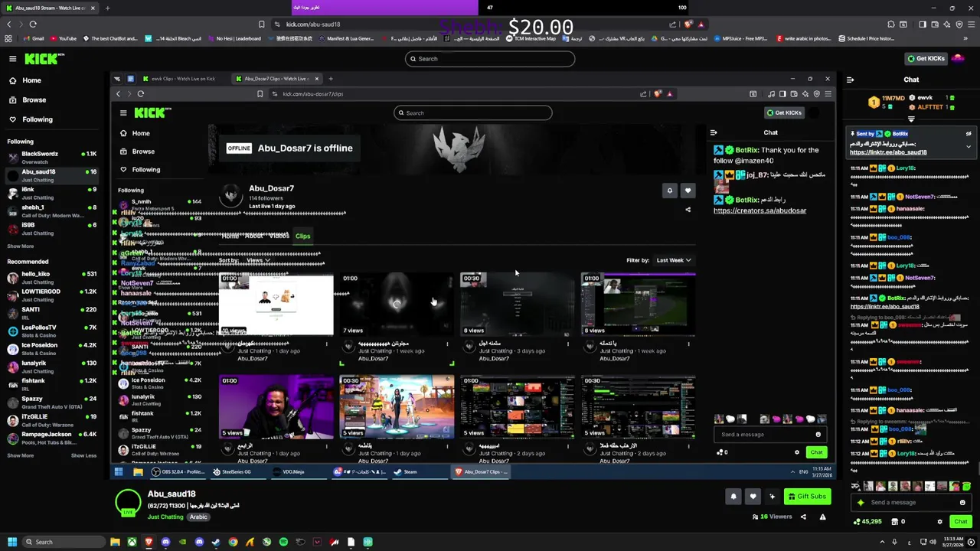The height and width of the screenshot is (551, 980).
Task: Open Spotify from the Windows taskbar
Action: [283, 542]
